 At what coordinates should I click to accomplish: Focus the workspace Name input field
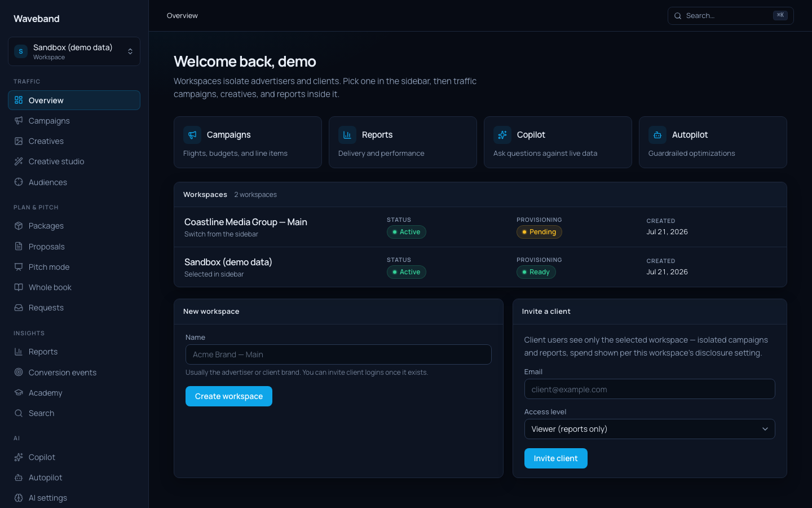338,354
